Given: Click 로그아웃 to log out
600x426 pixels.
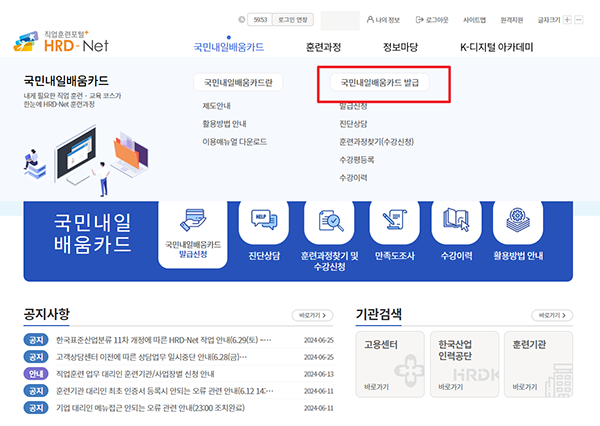Looking at the screenshot, I should 432,20.
